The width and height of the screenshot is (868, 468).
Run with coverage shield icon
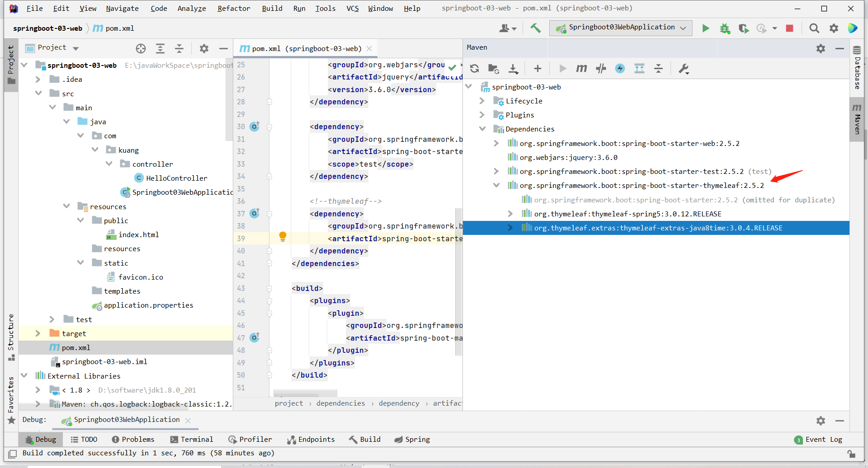click(744, 28)
